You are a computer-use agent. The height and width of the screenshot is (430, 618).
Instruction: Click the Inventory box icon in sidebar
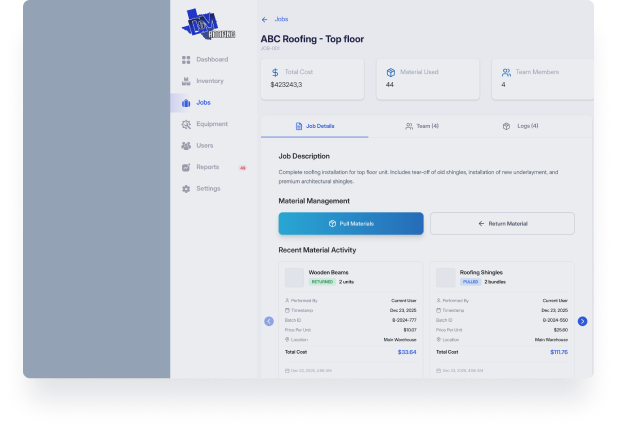point(186,81)
